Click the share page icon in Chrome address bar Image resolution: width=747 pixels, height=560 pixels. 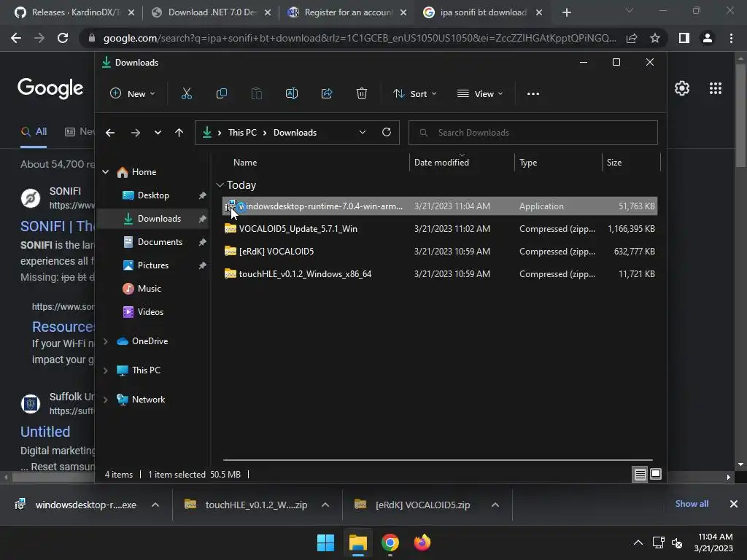click(x=632, y=38)
